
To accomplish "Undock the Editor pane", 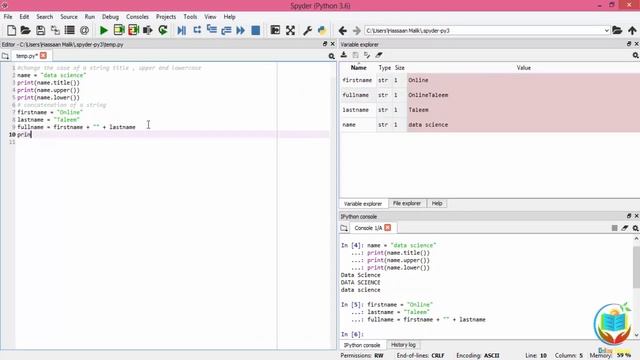I will pyautogui.click(x=325, y=44).
